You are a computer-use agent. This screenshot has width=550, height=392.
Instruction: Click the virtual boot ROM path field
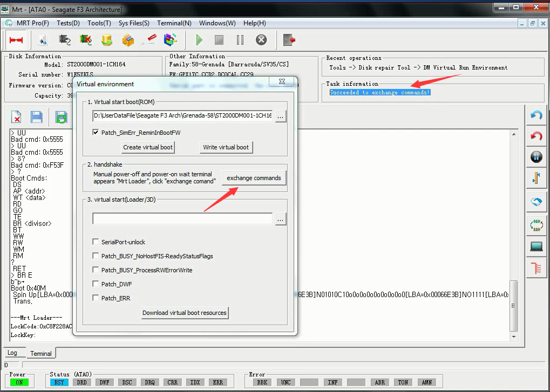tap(182, 115)
